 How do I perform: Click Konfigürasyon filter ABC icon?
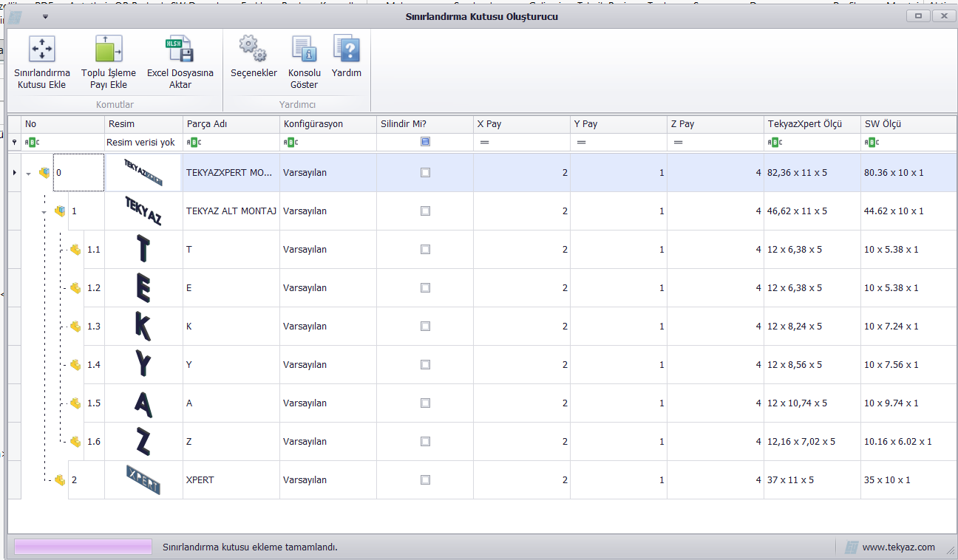coord(290,142)
